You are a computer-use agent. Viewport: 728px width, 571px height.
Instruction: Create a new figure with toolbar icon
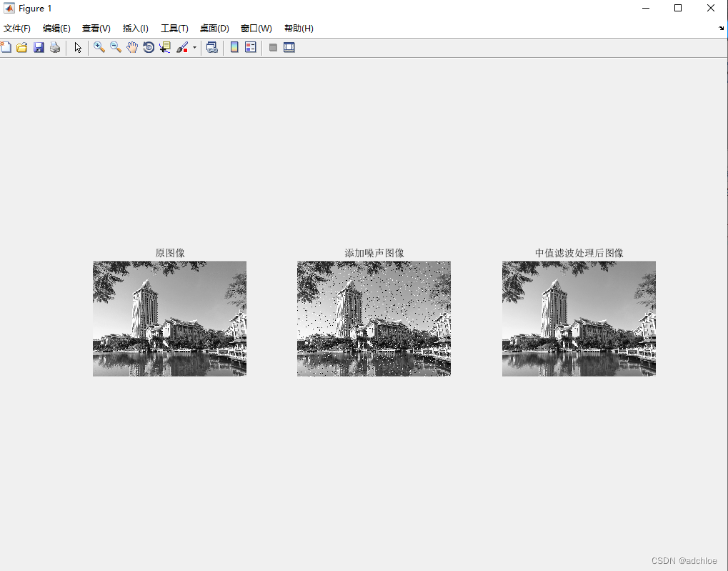6,47
